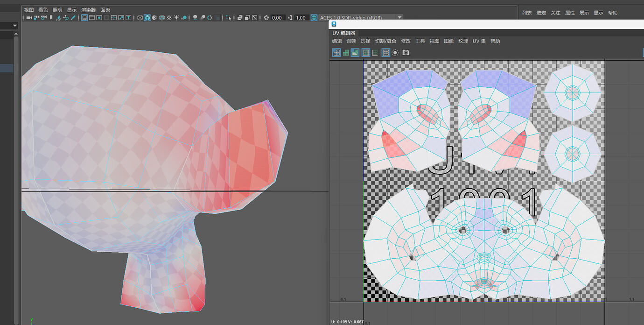The height and width of the screenshot is (325, 644).
Task: Edit the gamma value field 1.00
Action: 301,18
